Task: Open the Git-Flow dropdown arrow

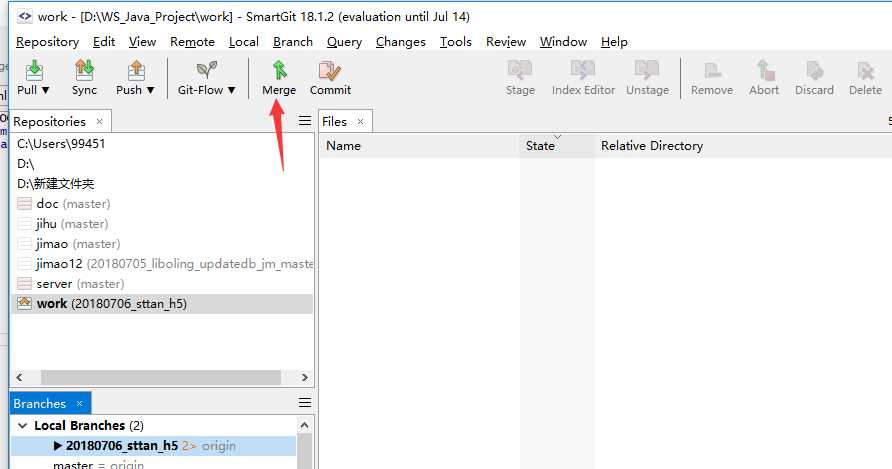Action: 232,90
